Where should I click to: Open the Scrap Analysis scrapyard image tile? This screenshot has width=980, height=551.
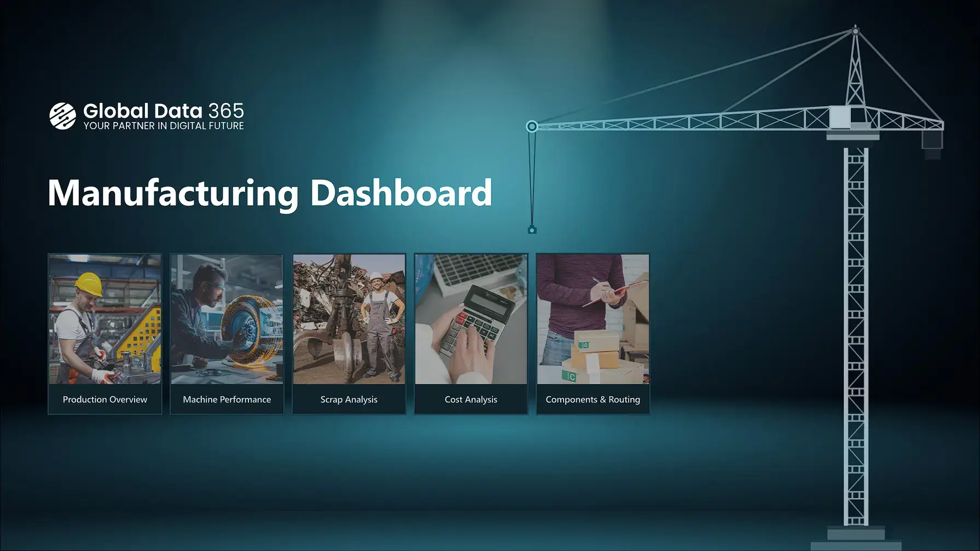(x=349, y=319)
